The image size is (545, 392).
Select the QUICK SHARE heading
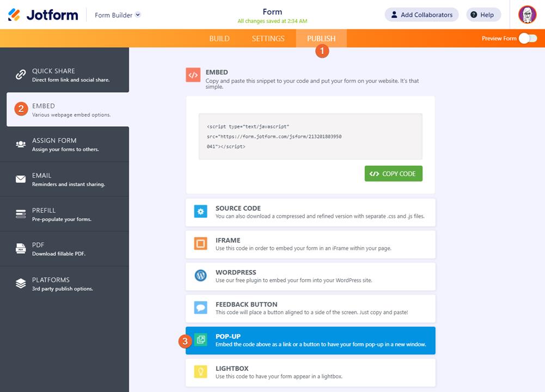click(x=53, y=71)
